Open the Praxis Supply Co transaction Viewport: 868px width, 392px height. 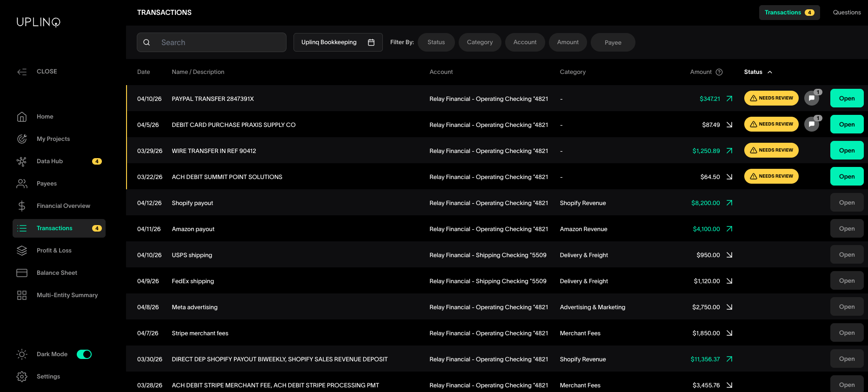847,125
